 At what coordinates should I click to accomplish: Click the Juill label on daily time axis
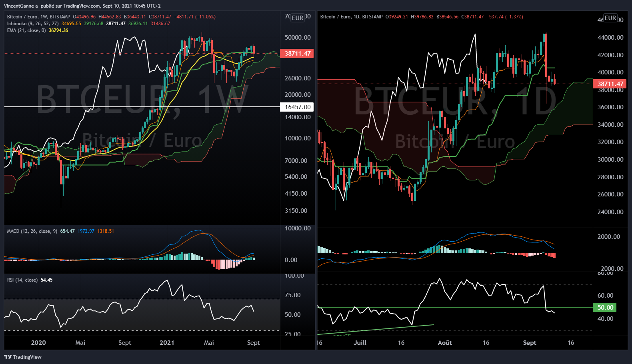click(360, 343)
